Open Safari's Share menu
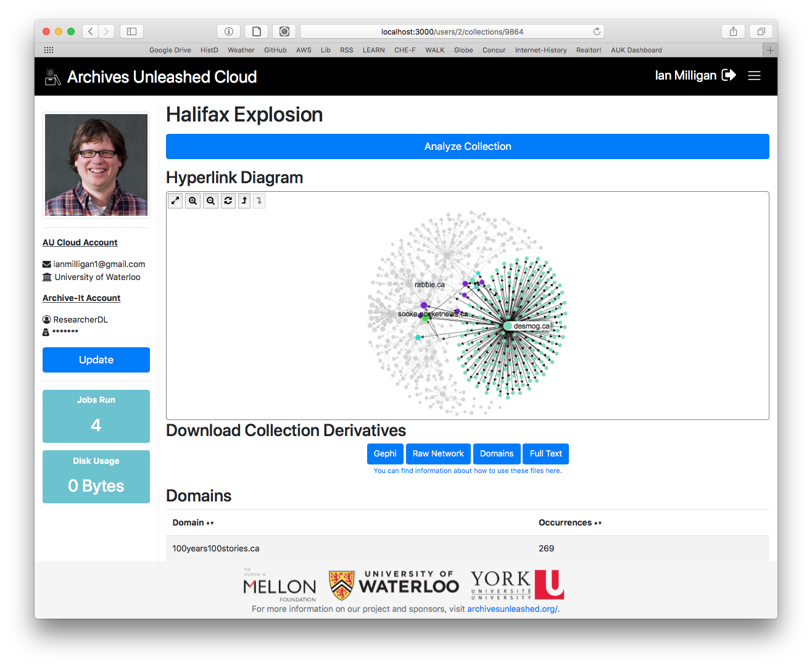This screenshot has width=812, height=668. pyautogui.click(x=733, y=31)
